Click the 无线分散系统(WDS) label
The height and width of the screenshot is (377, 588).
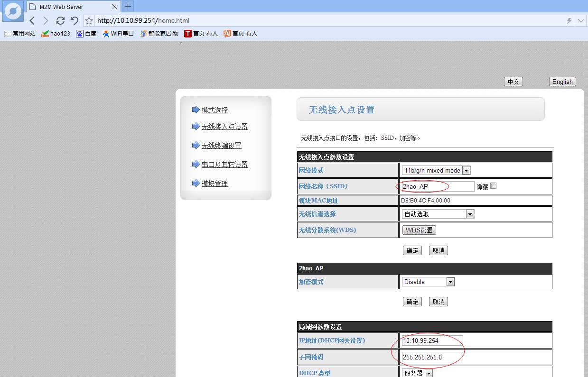[x=327, y=230]
